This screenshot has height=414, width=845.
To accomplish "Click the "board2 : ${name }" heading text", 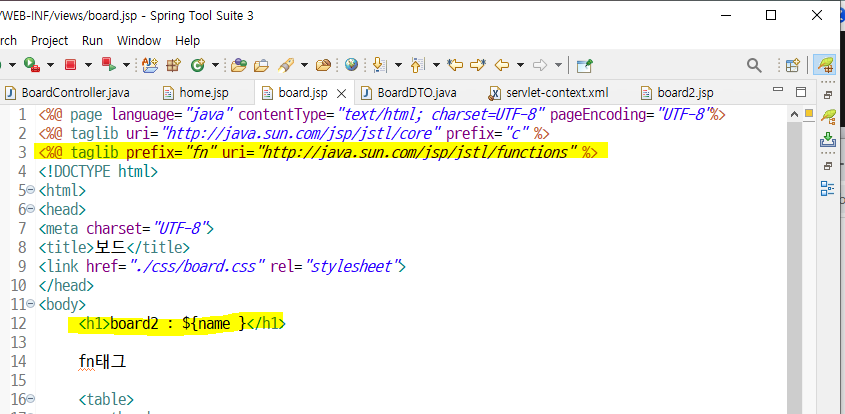I will 178,323.
